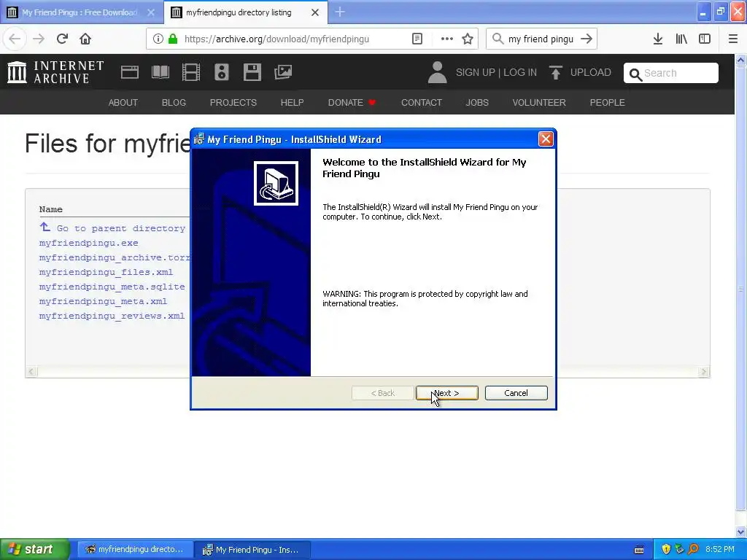Click the user avatar icon
Viewport: 747px width, 560px height.
pos(438,72)
